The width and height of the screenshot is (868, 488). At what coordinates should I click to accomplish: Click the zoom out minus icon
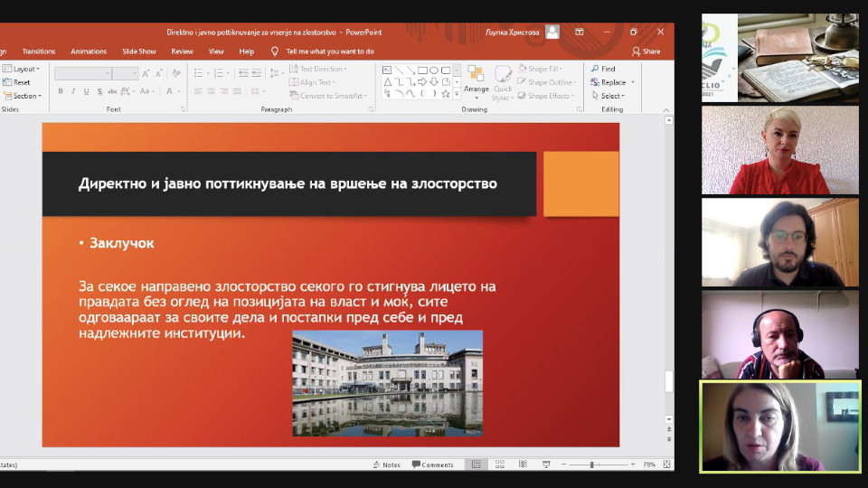(x=563, y=465)
